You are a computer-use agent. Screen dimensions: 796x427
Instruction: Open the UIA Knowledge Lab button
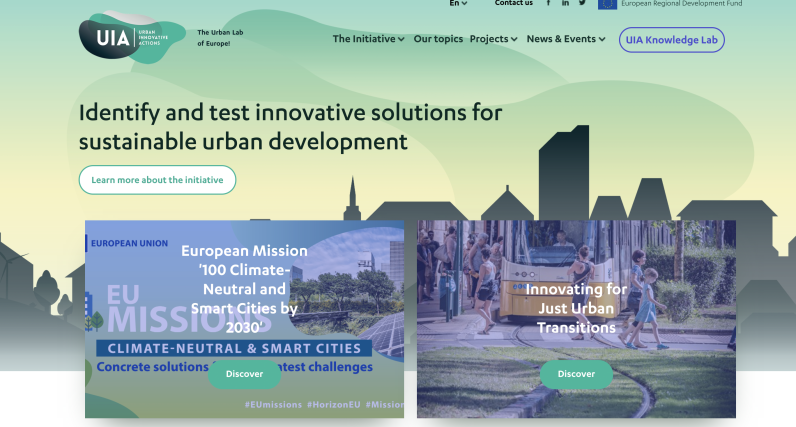pos(672,40)
